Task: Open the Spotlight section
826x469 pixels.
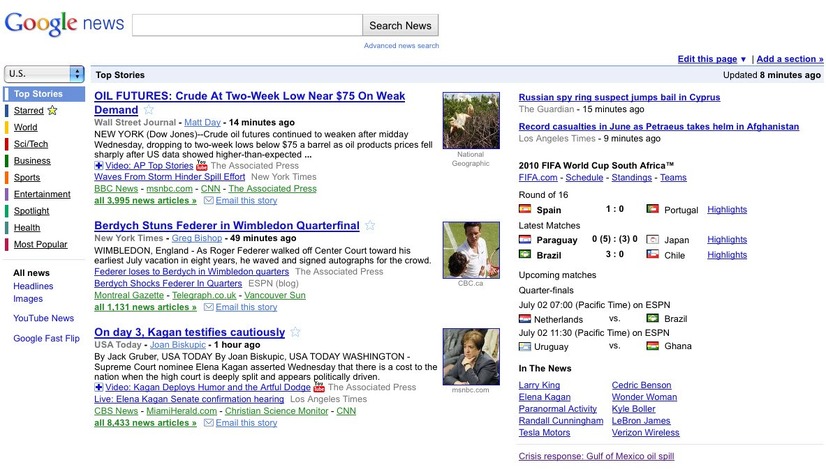Action: [31, 211]
